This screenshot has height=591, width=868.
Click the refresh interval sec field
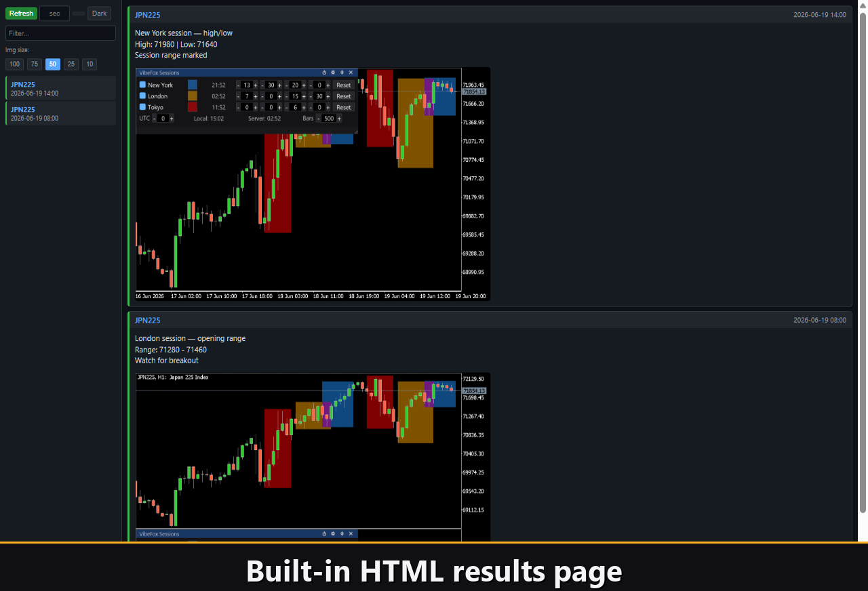pos(55,14)
